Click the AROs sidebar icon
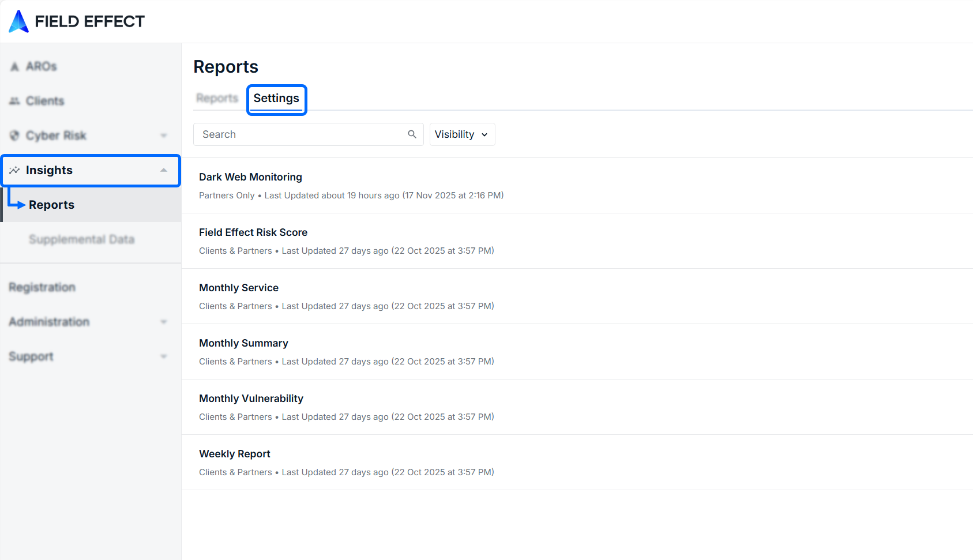973x560 pixels. tap(14, 67)
